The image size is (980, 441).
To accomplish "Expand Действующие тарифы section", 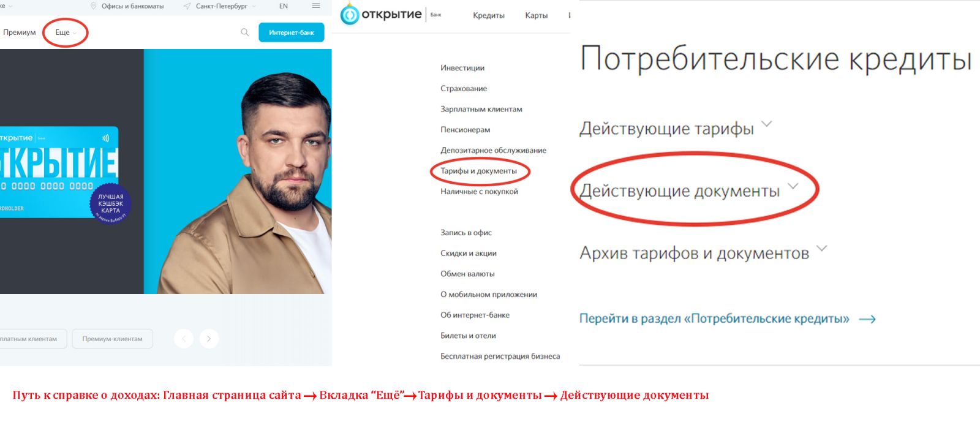I will pyautogui.click(x=676, y=128).
